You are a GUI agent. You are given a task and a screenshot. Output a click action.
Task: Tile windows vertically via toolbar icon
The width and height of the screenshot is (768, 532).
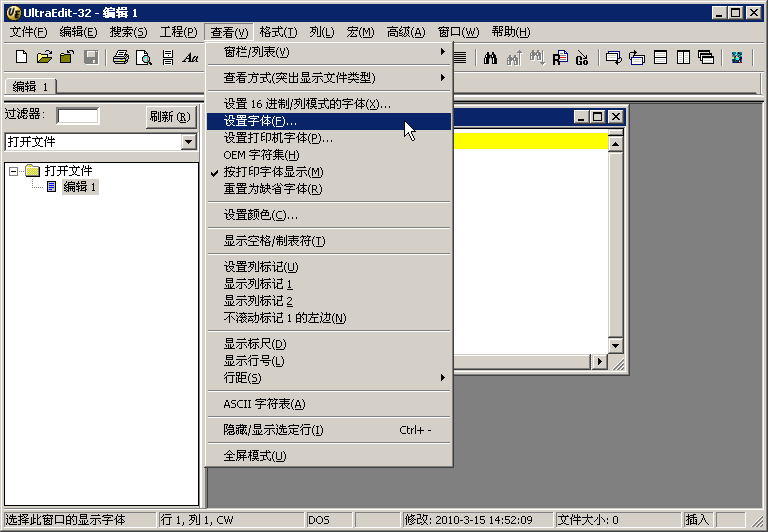tap(683, 58)
